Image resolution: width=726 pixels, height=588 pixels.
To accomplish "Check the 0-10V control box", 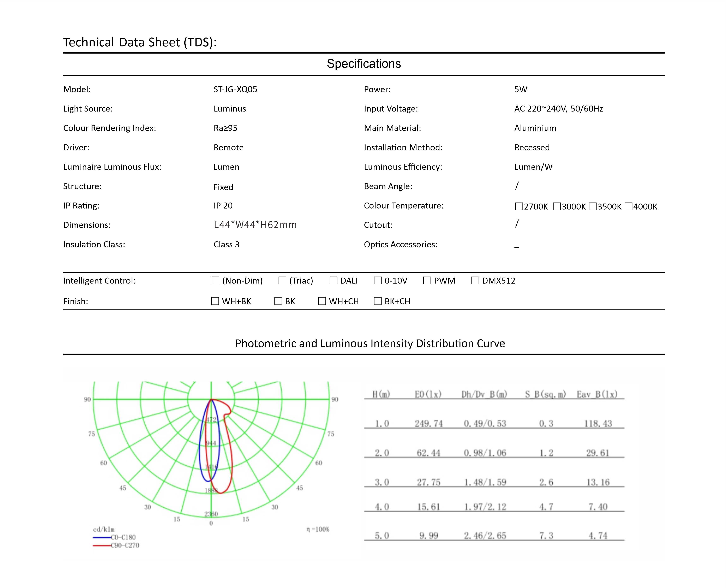I will click(x=378, y=281).
